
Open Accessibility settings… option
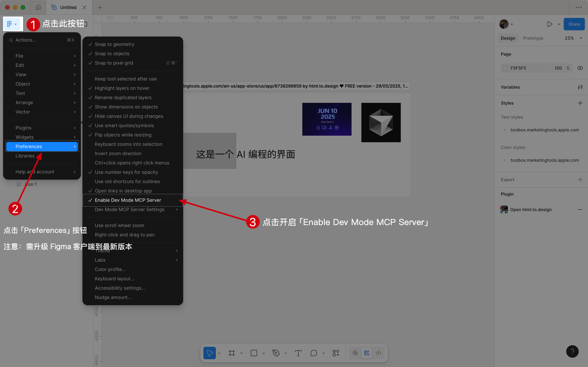[x=133, y=288]
